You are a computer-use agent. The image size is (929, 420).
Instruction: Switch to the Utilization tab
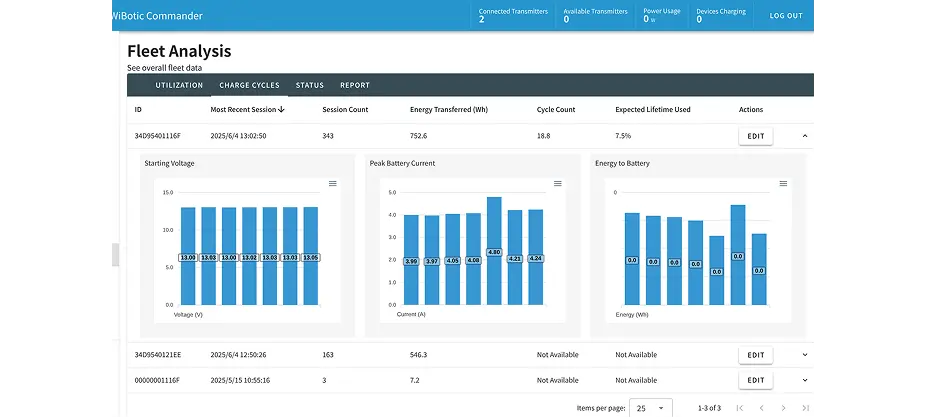pos(179,86)
